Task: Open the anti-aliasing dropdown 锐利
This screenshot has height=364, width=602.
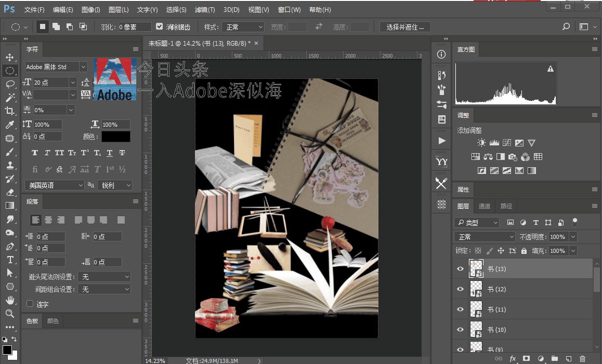Action: click(115, 185)
